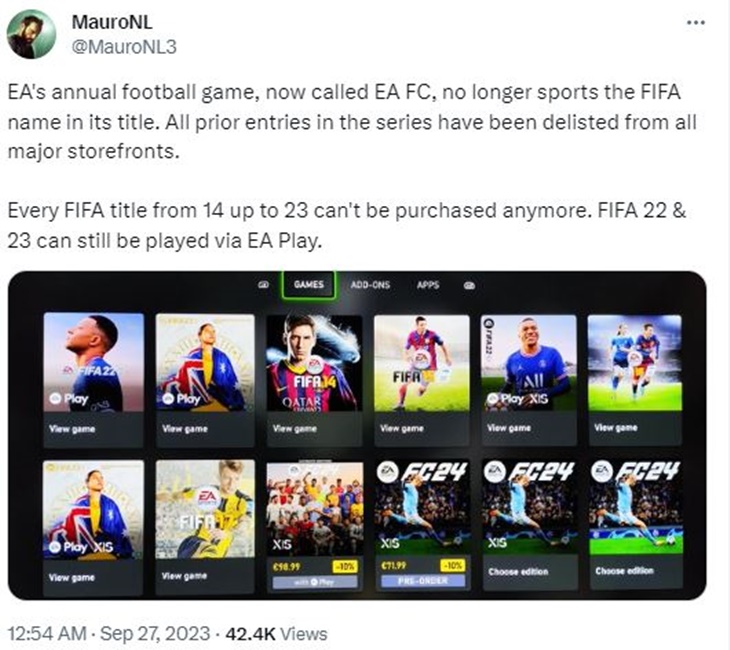This screenshot has height=650, width=730.
Task: Open the APPS tab
Action: (428, 284)
